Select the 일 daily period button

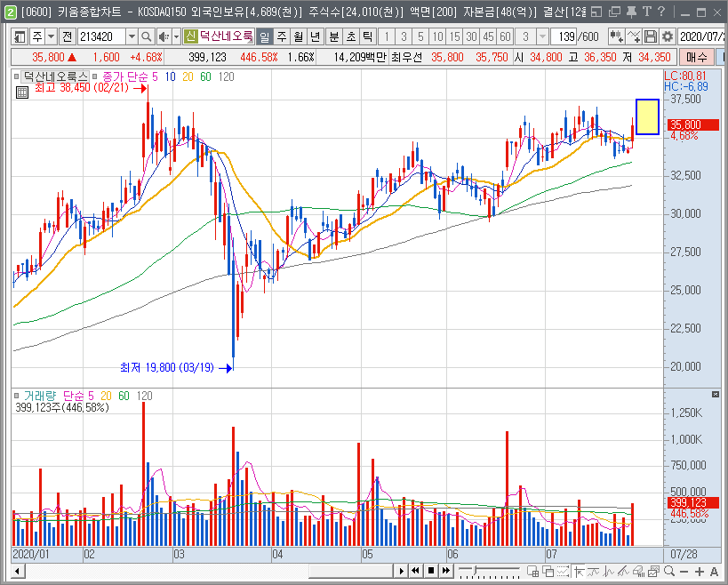click(265, 36)
